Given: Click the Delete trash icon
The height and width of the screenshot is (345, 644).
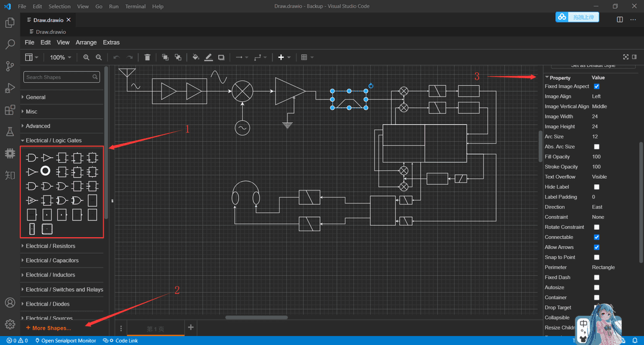Looking at the screenshot, I should point(147,57).
